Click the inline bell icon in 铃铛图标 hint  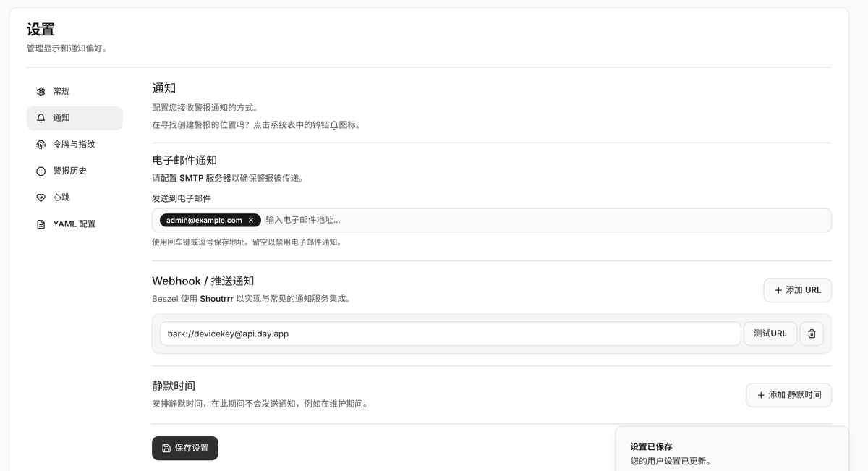334,125
